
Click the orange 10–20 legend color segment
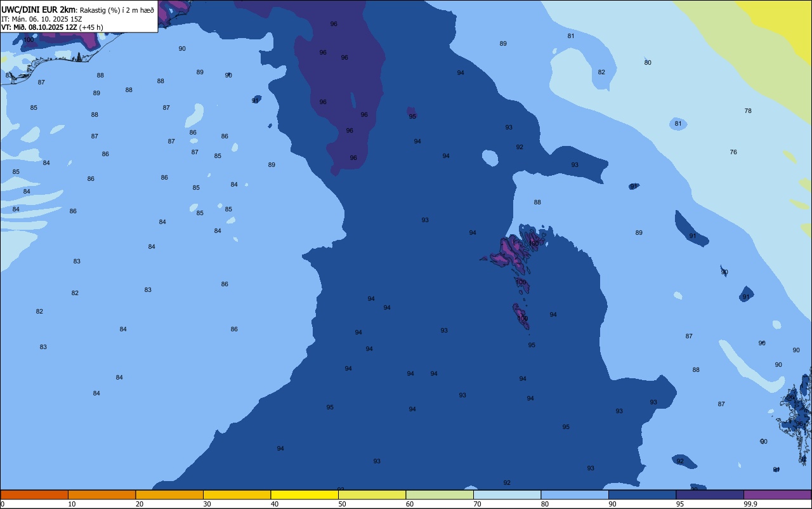pyautogui.click(x=101, y=494)
